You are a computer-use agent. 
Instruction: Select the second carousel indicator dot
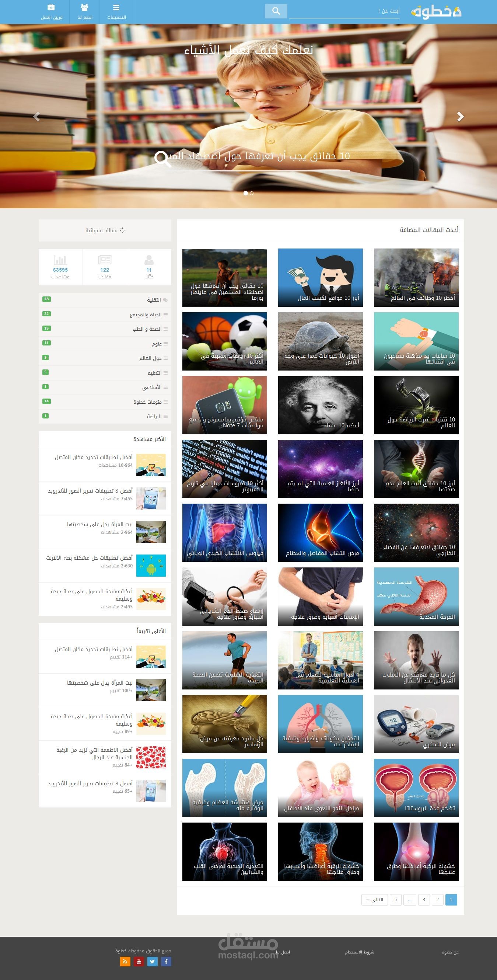pyautogui.click(x=252, y=193)
